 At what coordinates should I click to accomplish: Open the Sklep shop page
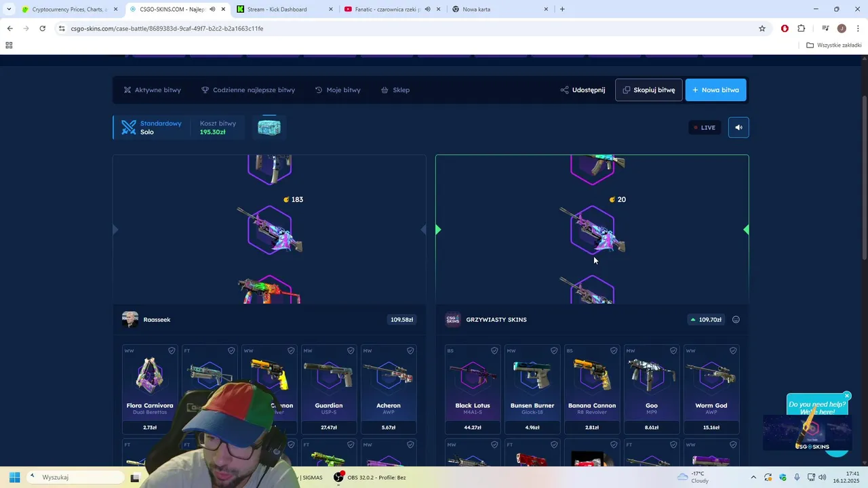coord(395,89)
